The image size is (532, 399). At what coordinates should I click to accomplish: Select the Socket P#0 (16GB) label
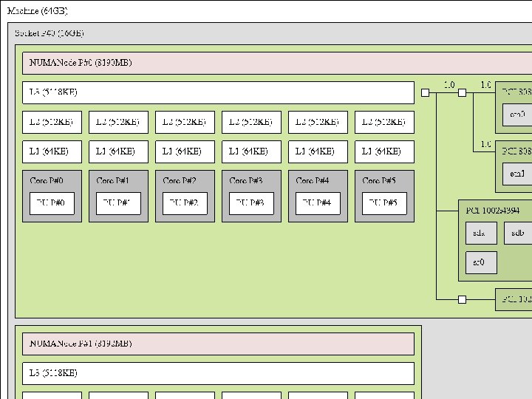coord(50,33)
